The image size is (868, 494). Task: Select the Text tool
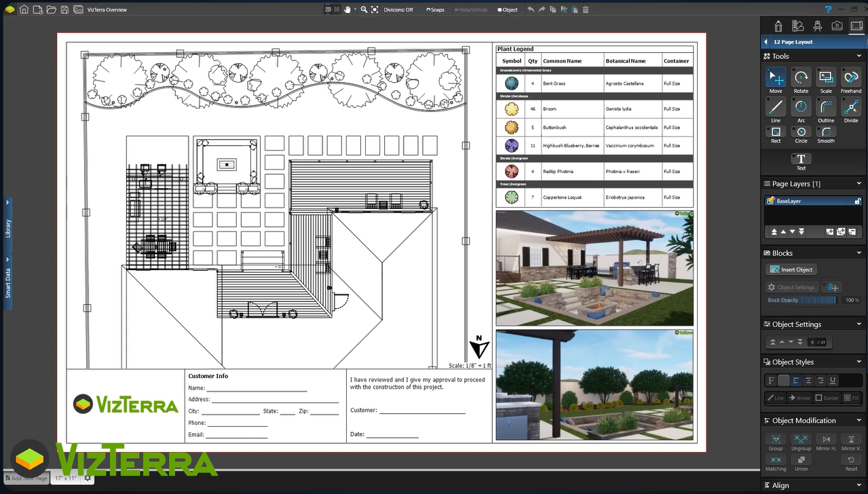coord(801,159)
